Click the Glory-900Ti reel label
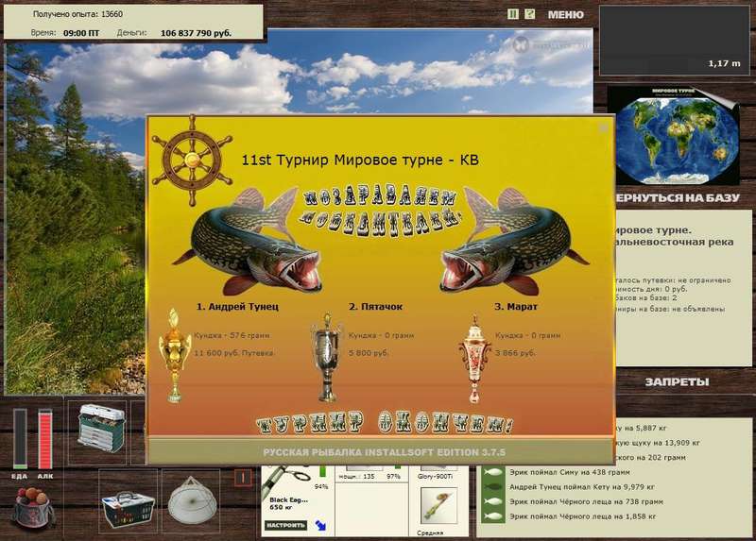Screen dimensions: 756x541 click(x=435, y=477)
